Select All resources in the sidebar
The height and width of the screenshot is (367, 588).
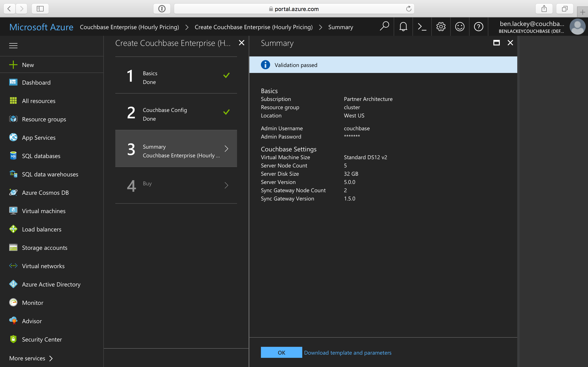pos(39,101)
